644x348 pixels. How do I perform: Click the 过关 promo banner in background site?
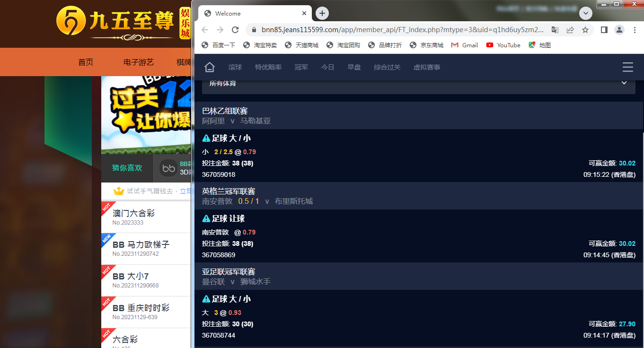click(146, 115)
